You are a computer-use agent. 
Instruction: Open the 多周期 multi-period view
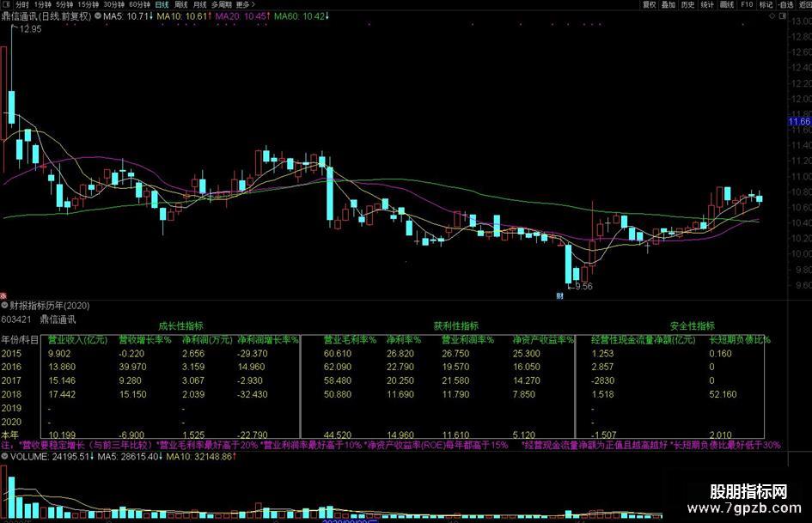click(221, 4)
